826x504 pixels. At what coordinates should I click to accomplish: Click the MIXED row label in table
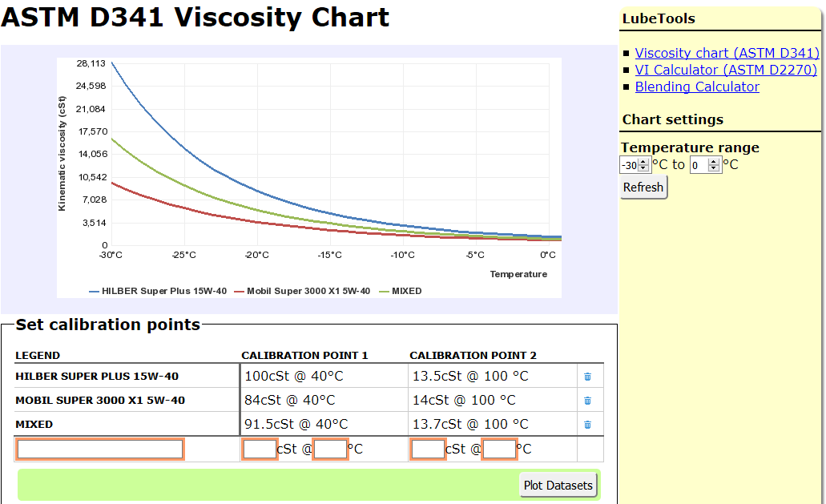(x=34, y=425)
